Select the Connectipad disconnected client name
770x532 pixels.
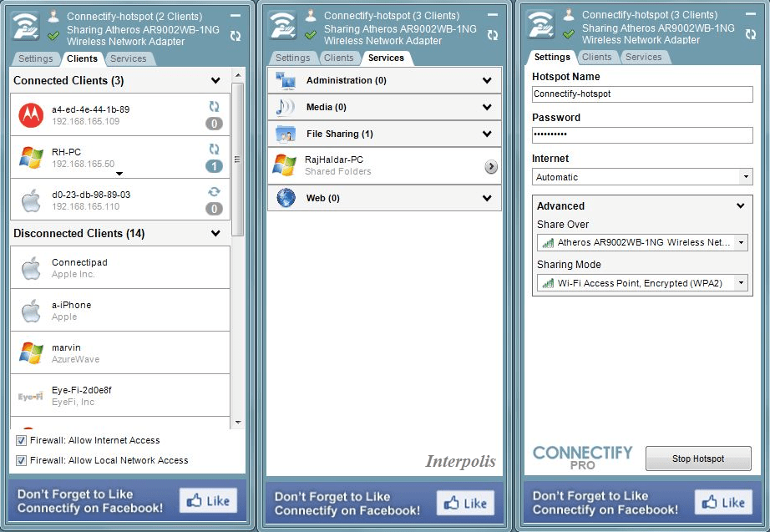pos(79,262)
